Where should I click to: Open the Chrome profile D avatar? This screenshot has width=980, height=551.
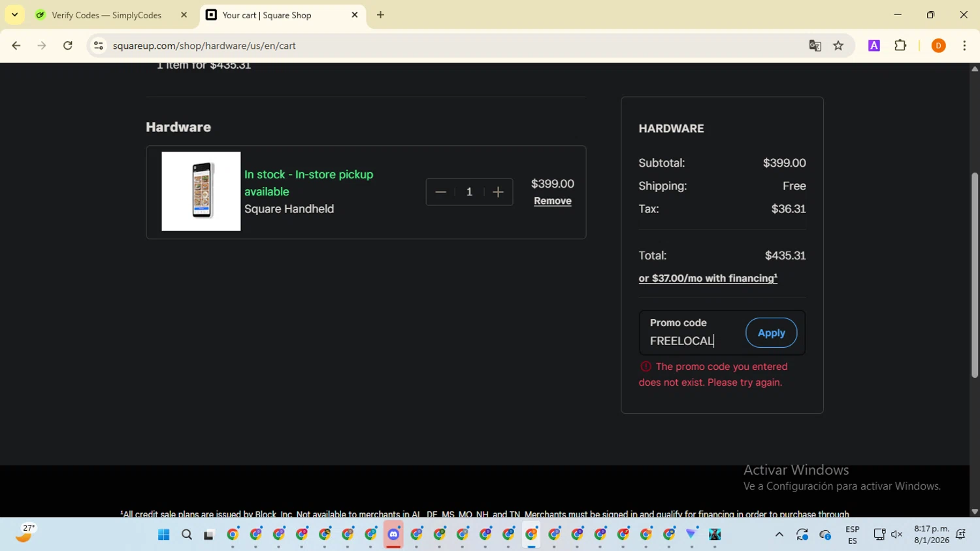tap(938, 46)
